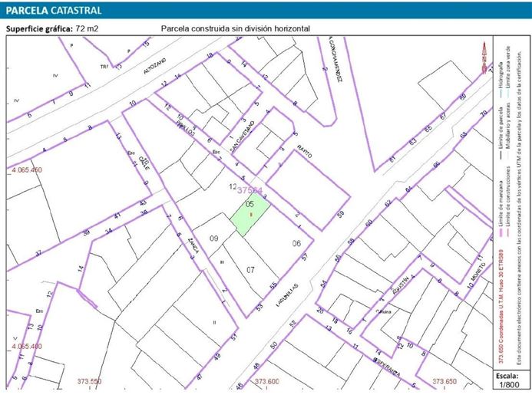Image resolution: width=532 pixels, height=408 pixels.
Task: Click street number 58 on the map
Action: [351, 241]
